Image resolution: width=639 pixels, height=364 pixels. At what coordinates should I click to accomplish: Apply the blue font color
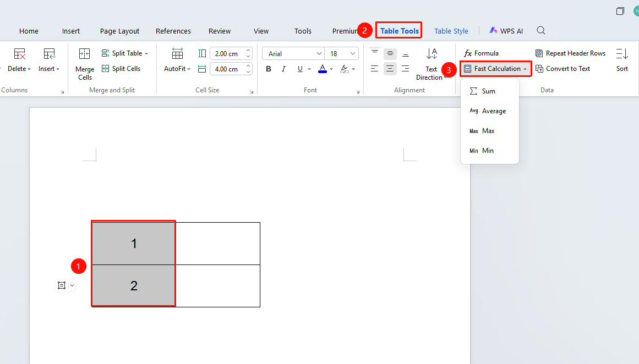[x=323, y=69]
